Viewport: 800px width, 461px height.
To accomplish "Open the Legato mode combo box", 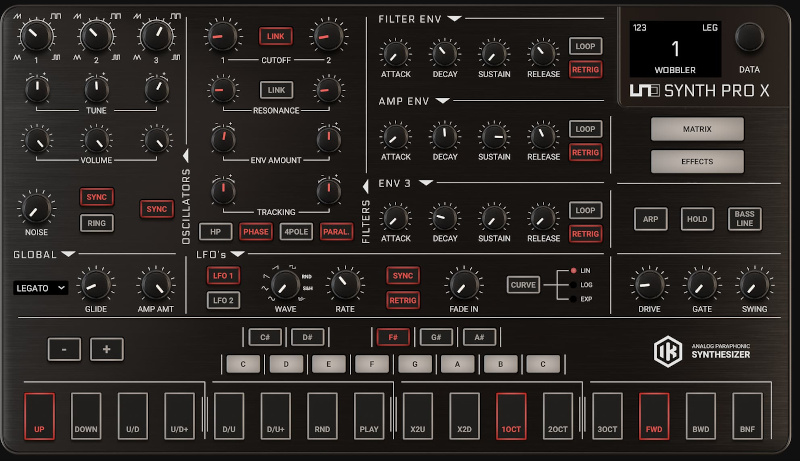I will (40, 288).
